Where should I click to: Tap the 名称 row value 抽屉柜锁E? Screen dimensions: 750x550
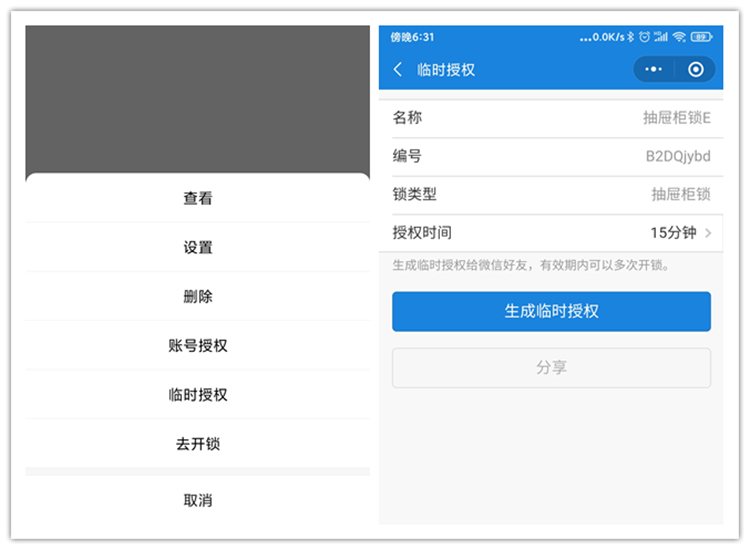[676, 118]
